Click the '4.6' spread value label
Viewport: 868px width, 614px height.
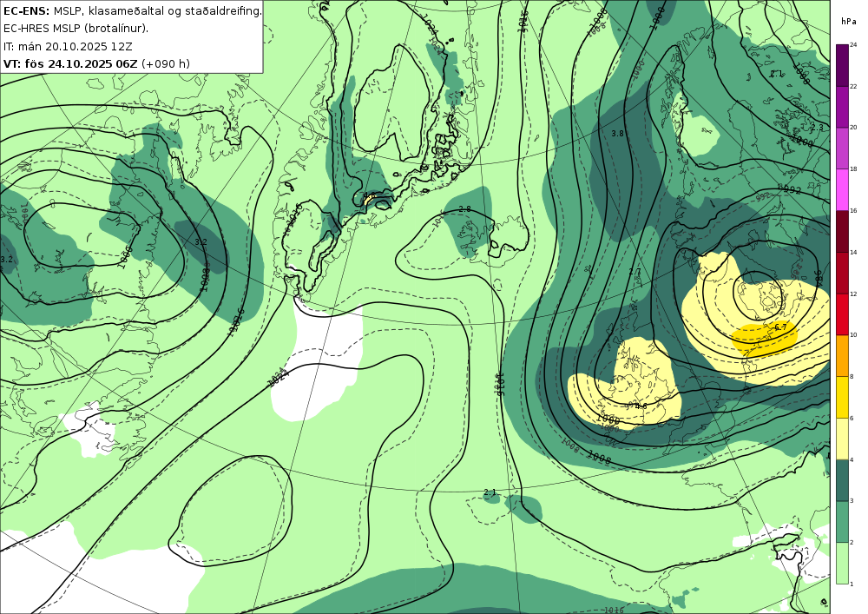(x=641, y=406)
